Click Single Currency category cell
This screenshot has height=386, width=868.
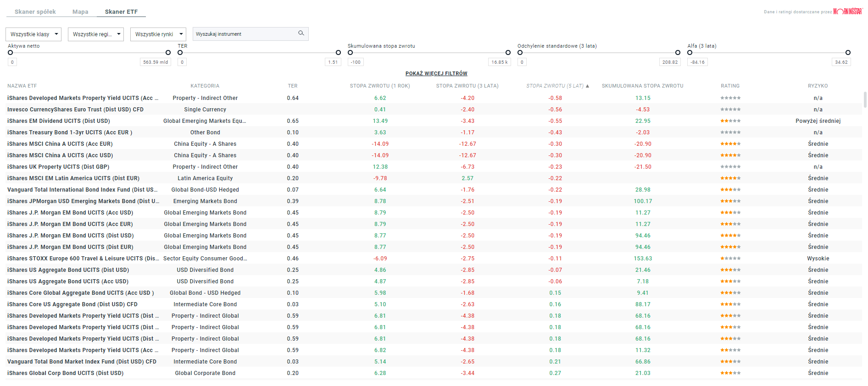[205, 110]
